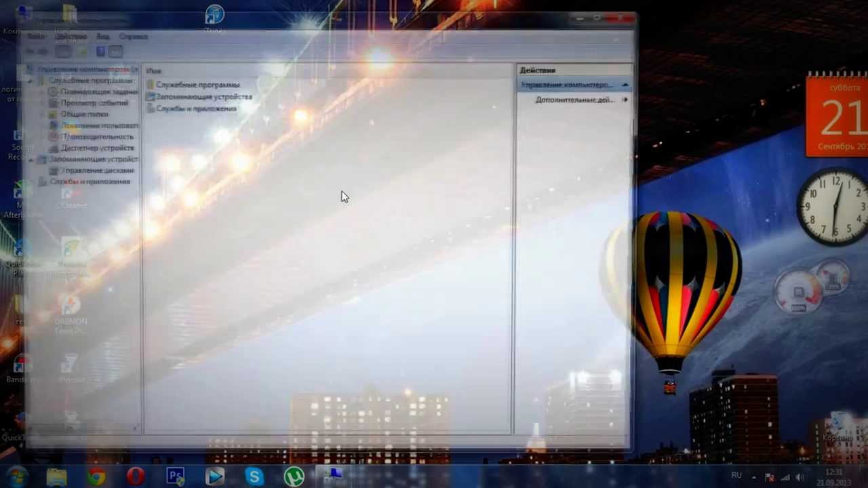Click the blue Help toolbar icon

tap(100, 52)
